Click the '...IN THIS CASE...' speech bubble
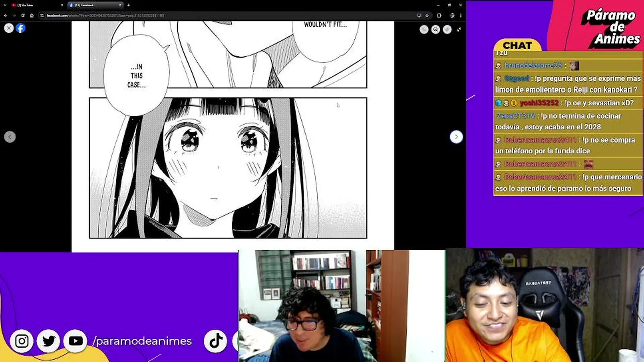Image resolution: width=644 pixels, height=362 pixels. point(136,75)
